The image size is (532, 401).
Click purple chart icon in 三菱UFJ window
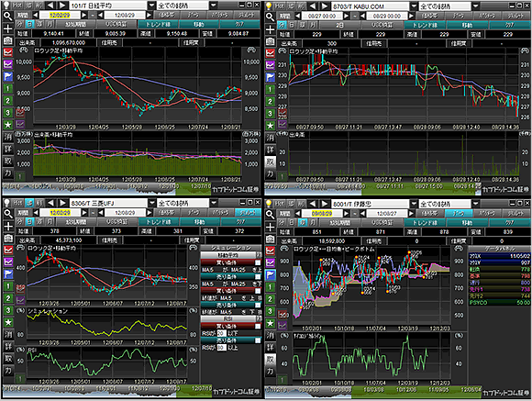(x=8, y=262)
